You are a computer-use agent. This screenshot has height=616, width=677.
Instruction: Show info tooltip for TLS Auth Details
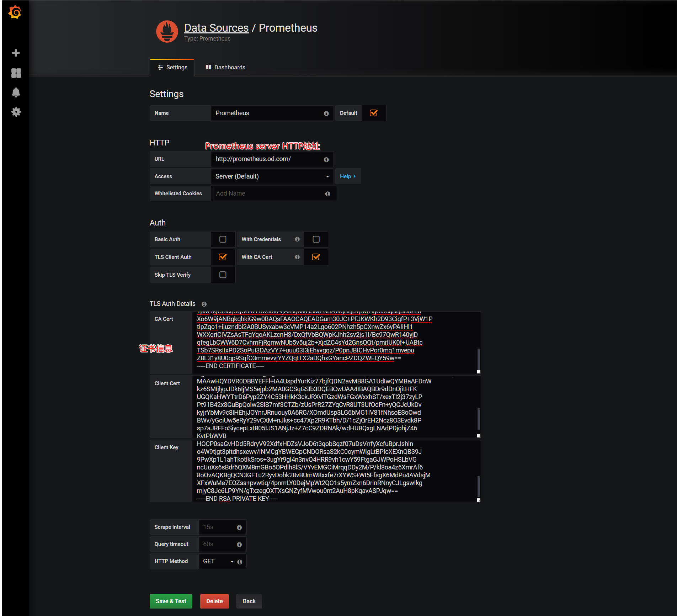point(204,304)
